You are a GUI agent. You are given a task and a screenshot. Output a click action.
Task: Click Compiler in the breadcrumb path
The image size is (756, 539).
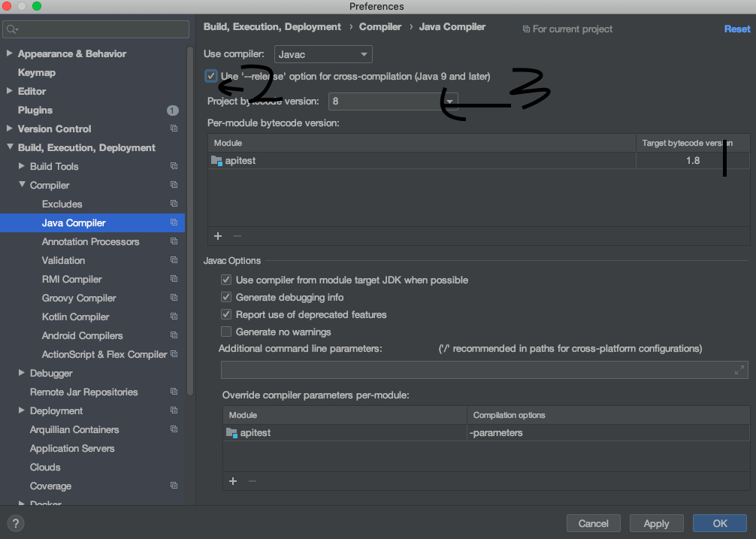click(x=380, y=27)
